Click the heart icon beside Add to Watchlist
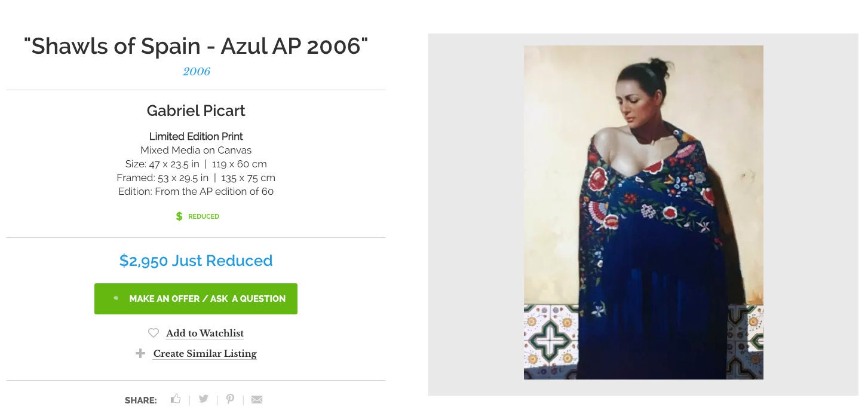868x410 pixels. coord(154,333)
